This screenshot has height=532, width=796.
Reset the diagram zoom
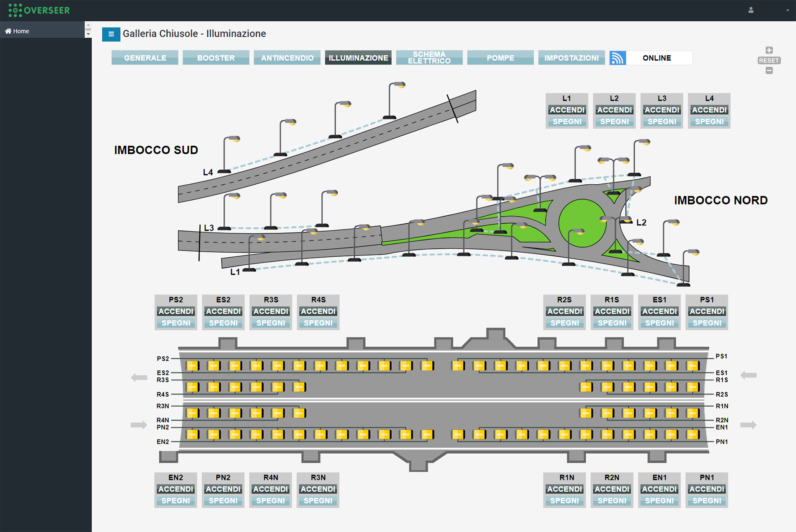point(769,60)
